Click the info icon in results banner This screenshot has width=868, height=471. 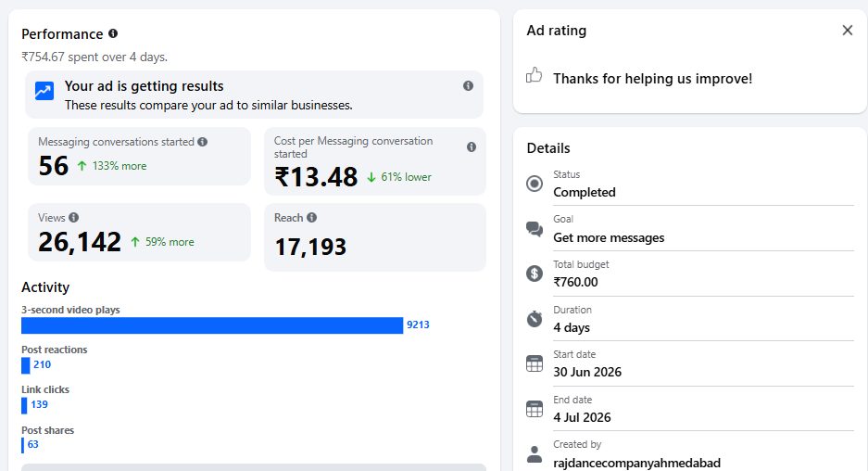[x=468, y=86]
